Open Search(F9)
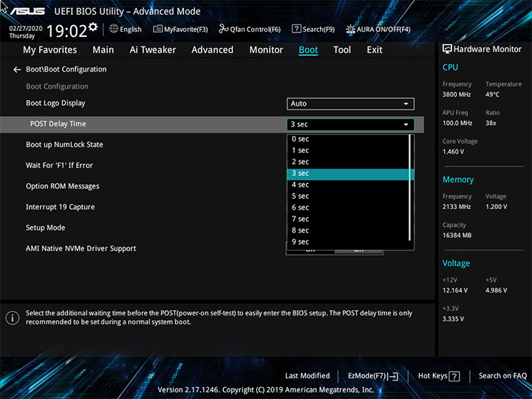Screen dimensions: 532x399 coord(313,29)
